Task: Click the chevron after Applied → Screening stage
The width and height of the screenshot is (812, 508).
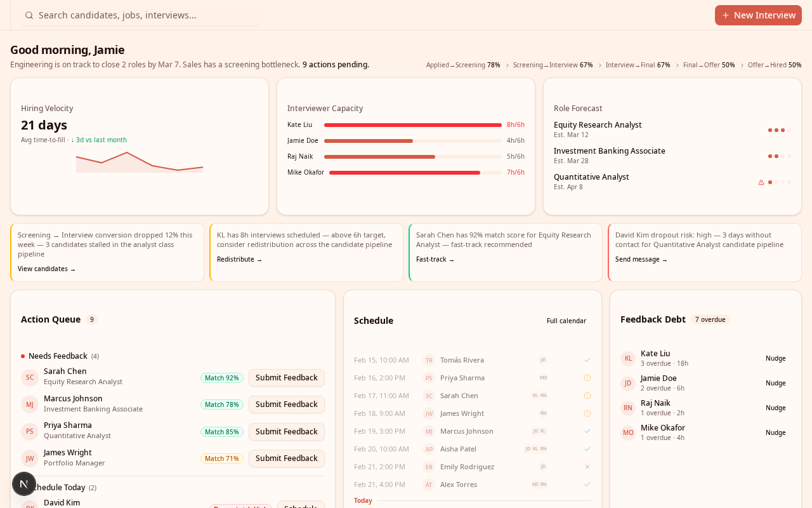Action: [x=507, y=64]
